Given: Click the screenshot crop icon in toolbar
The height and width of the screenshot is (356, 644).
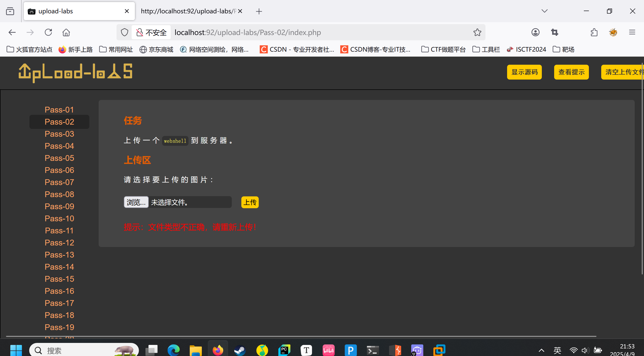Looking at the screenshot, I should 554,32.
